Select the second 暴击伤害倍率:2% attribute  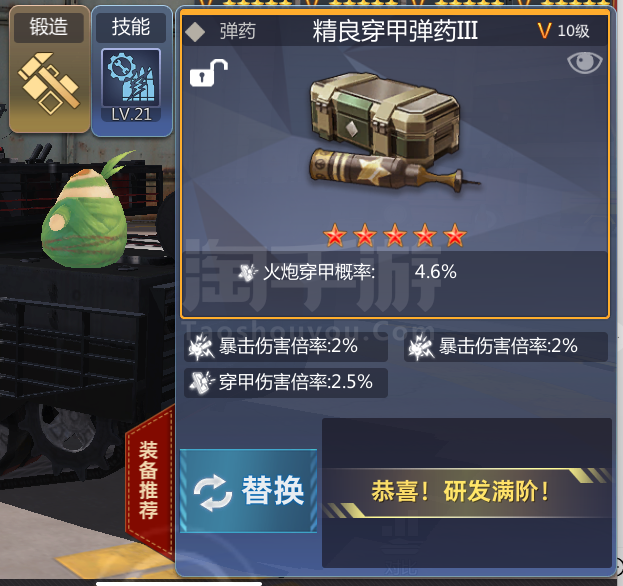(x=506, y=346)
